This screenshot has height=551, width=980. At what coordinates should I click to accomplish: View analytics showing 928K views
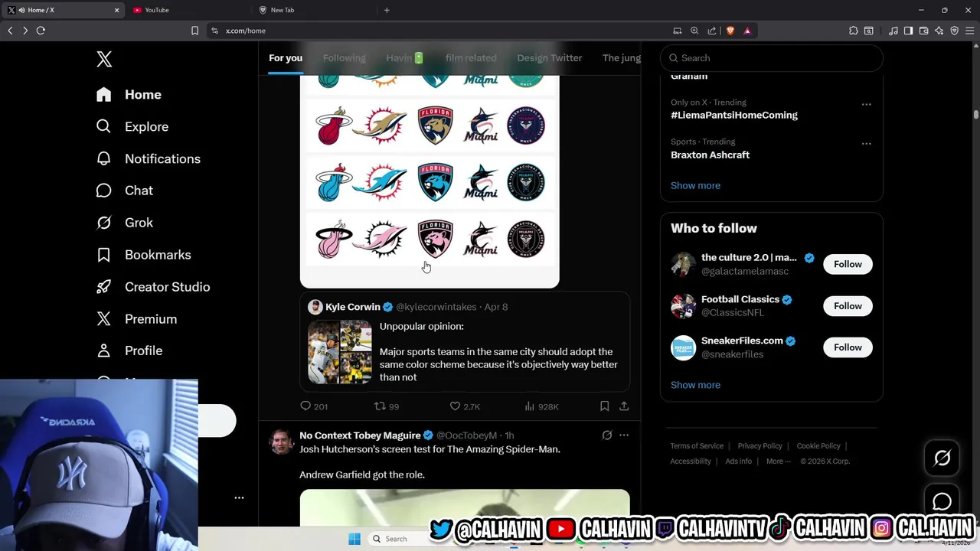541,406
